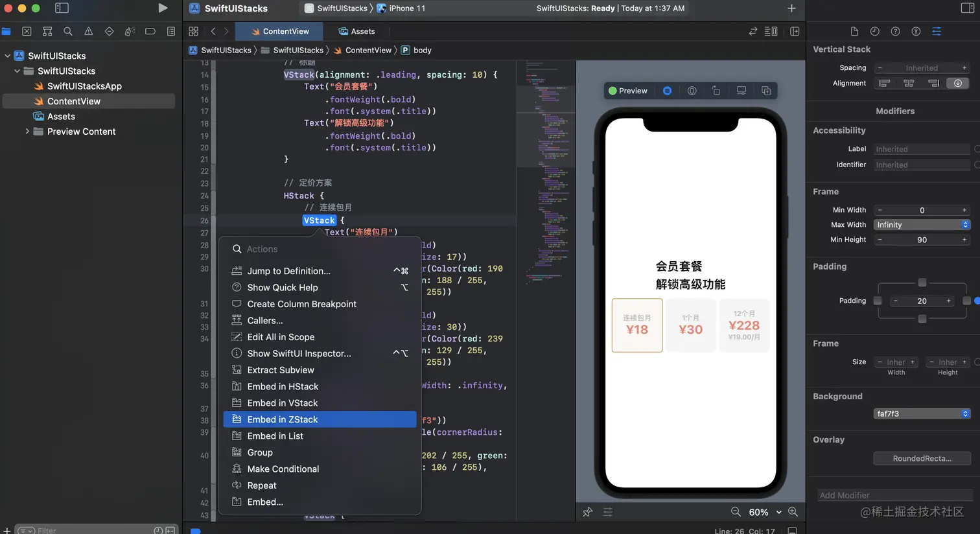Open the test navigator diamond icon

click(x=109, y=31)
